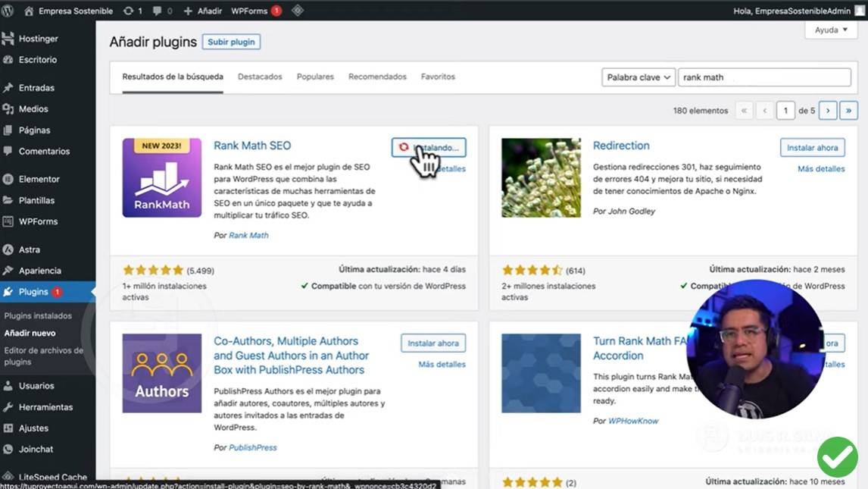Open the comments bubble in admin bar
This screenshot has width=868, height=489.
[x=162, y=11]
